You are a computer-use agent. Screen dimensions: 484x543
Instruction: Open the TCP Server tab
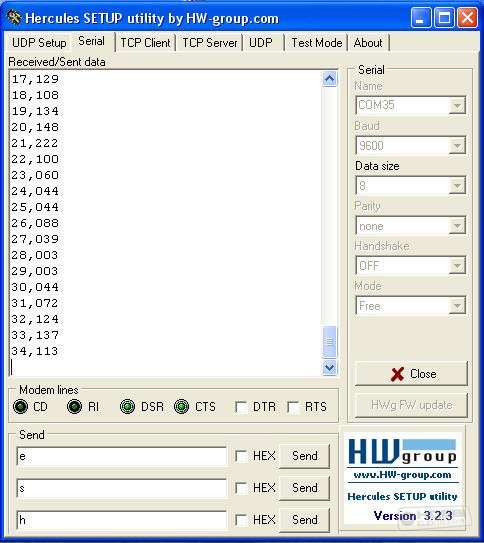[x=210, y=43]
